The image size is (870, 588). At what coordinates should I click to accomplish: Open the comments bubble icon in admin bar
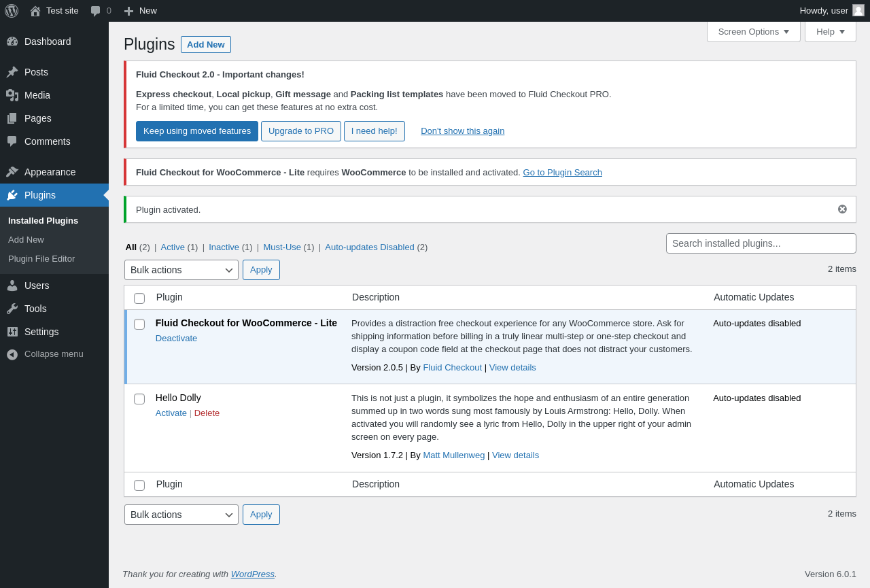96,11
